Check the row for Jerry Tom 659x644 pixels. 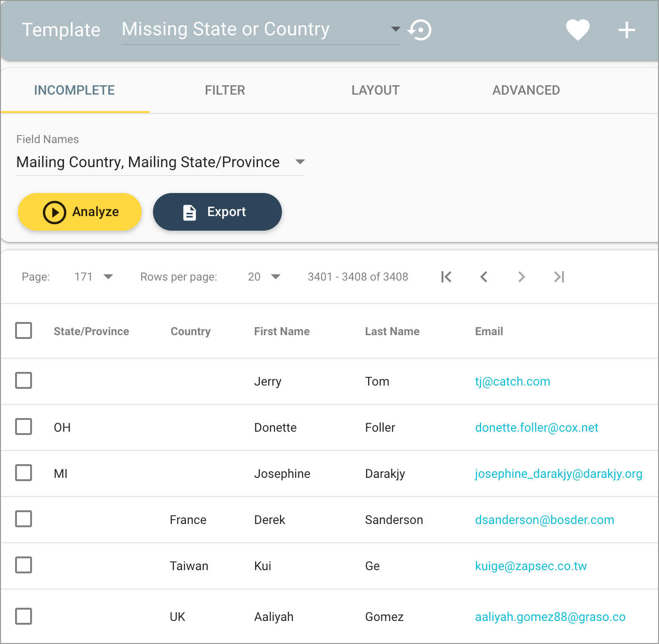pos(24,380)
